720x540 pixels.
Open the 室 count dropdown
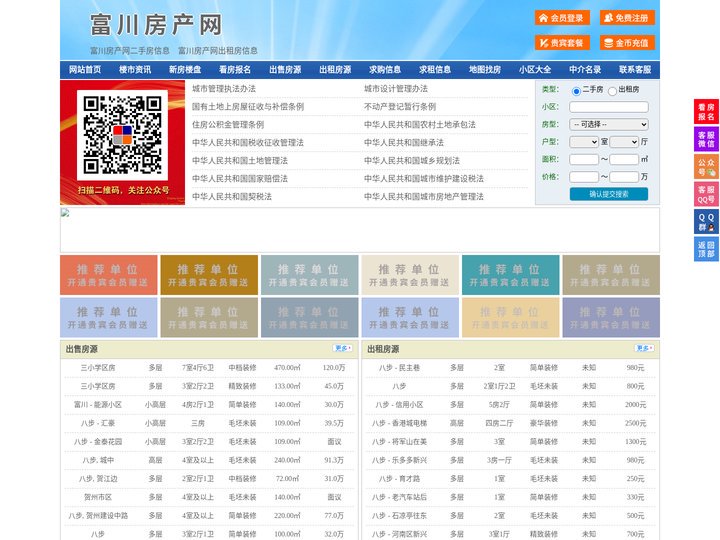pos(584,142)
